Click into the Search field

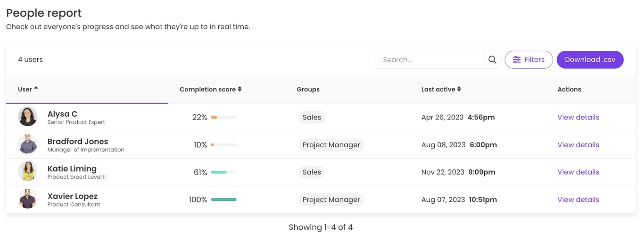pyautogui.click(x=429, y=60)
